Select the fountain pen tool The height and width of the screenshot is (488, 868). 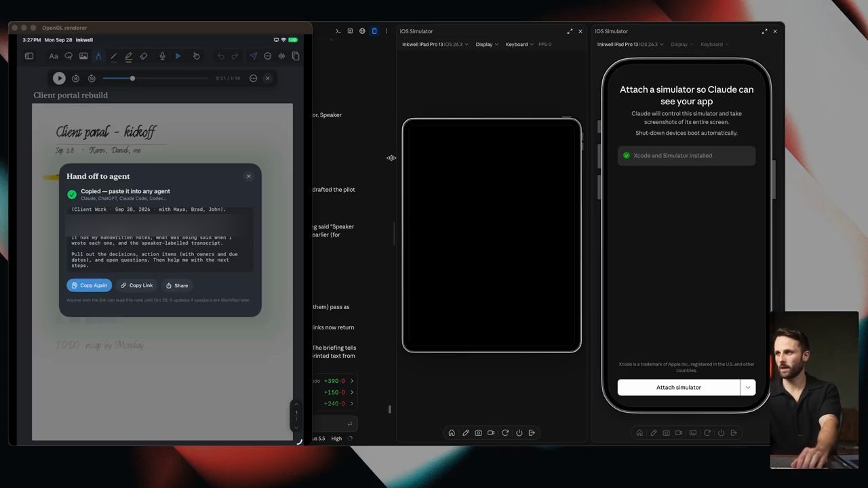pos(98,56)
